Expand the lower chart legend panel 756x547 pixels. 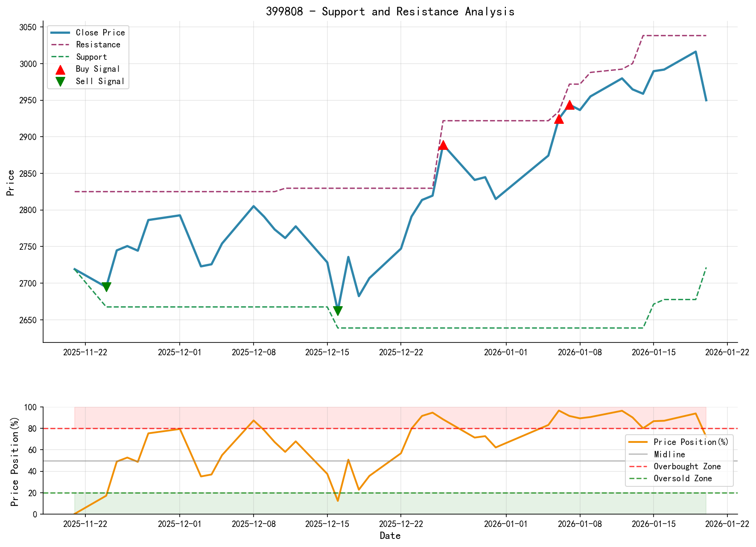(679, 460)
